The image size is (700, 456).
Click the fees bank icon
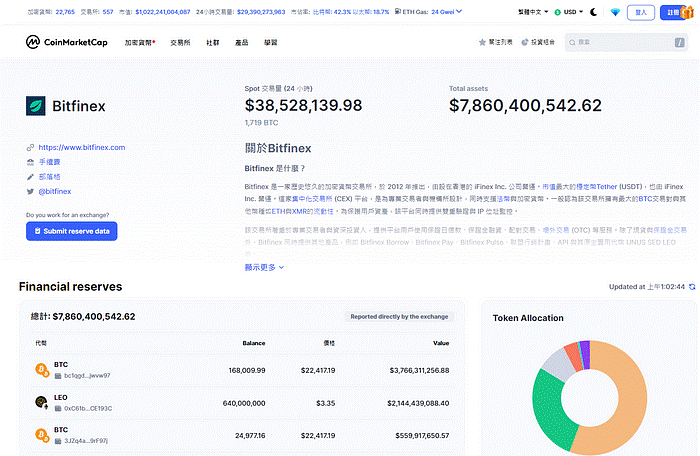[30, 162]
